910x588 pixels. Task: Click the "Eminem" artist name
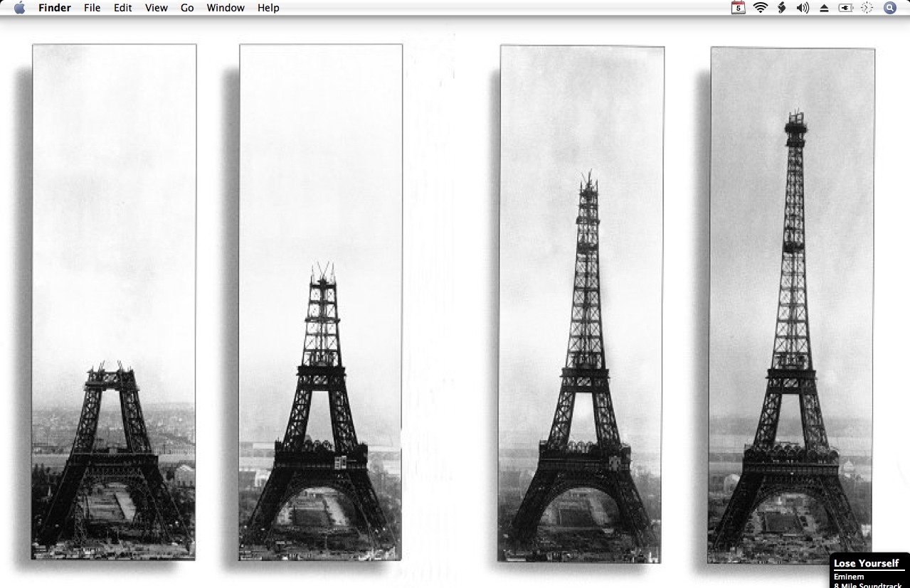[847, 577]
